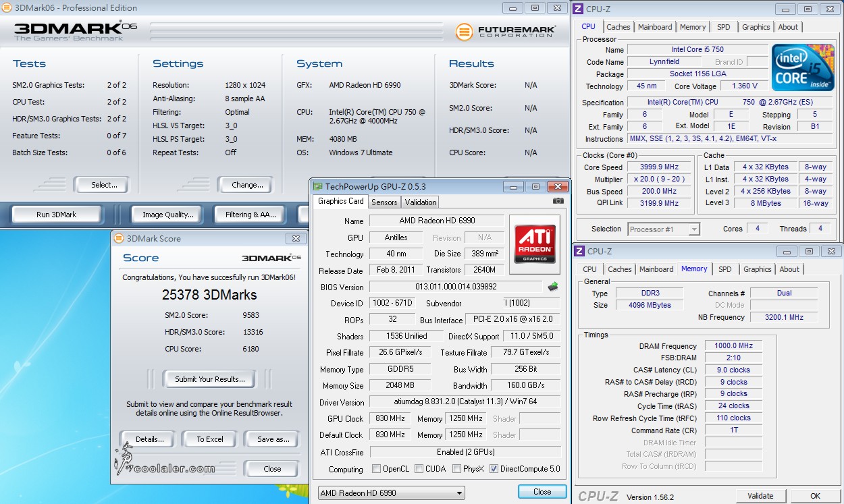Open About tab in lower CPU-Z window

point(789,269)
